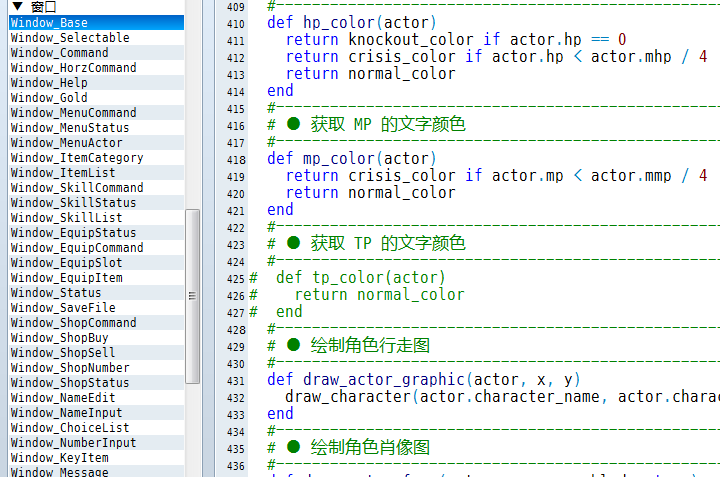Collapse the 窗口 section triangle
This screenshot has height=477, width=720.
tap(17, 6)
